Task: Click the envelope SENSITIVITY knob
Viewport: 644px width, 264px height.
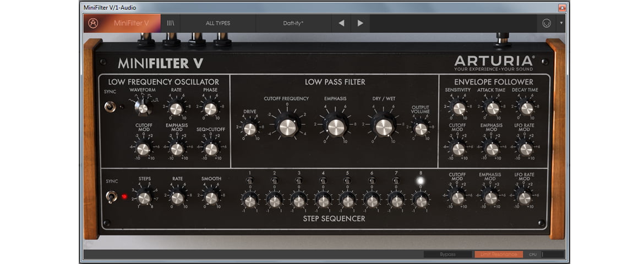Action: pyautogui.click(x=459, y=108)
